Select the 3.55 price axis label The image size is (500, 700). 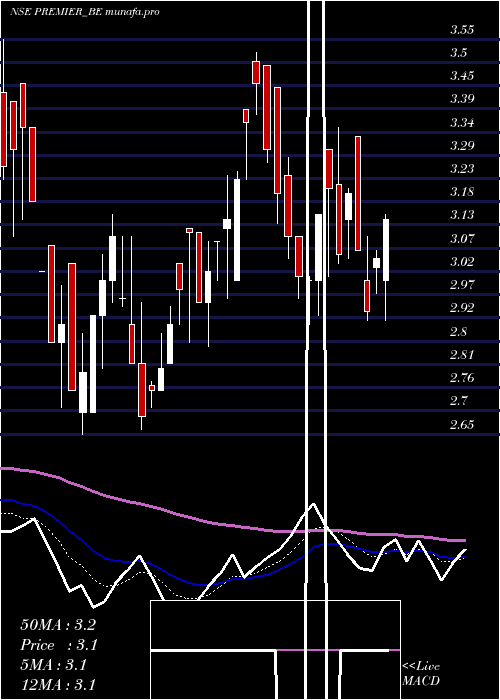pos(462,30)
